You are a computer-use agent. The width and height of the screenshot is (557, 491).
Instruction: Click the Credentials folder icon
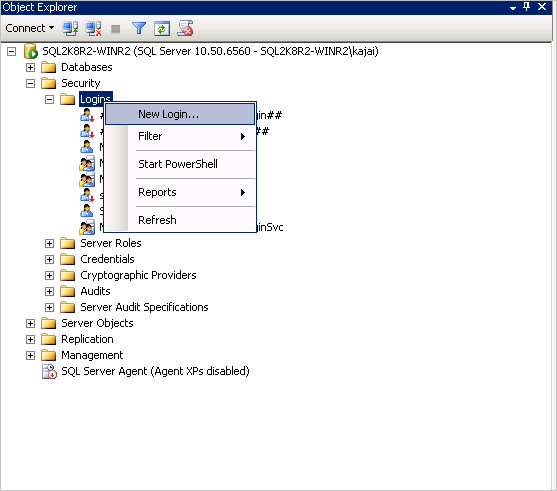pyautogui.click(x=67, y=259)
